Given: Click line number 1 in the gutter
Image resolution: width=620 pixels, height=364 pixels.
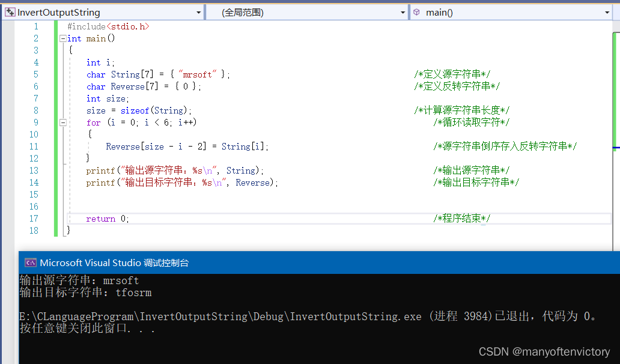Looking at the screenshot, I should pyautogui.click(x=36, y=26).
